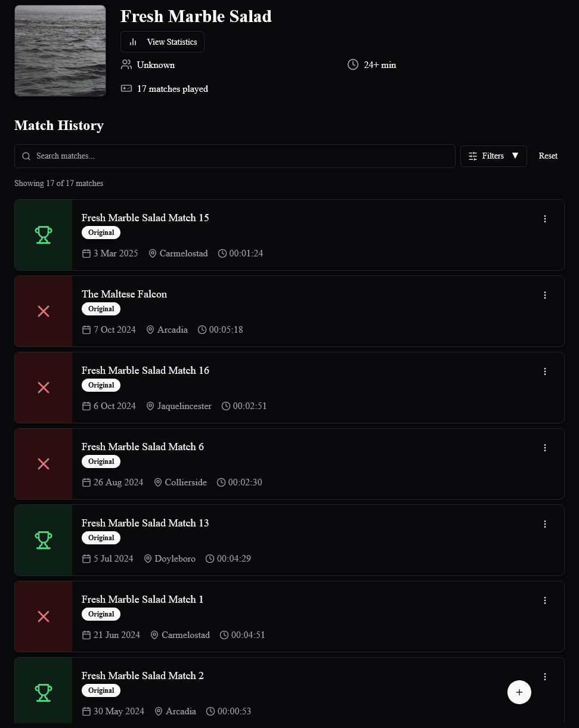Screen dimensions: 579x728
Task: Select the Original badge on Match 16
Action: [x=100, y=385]
